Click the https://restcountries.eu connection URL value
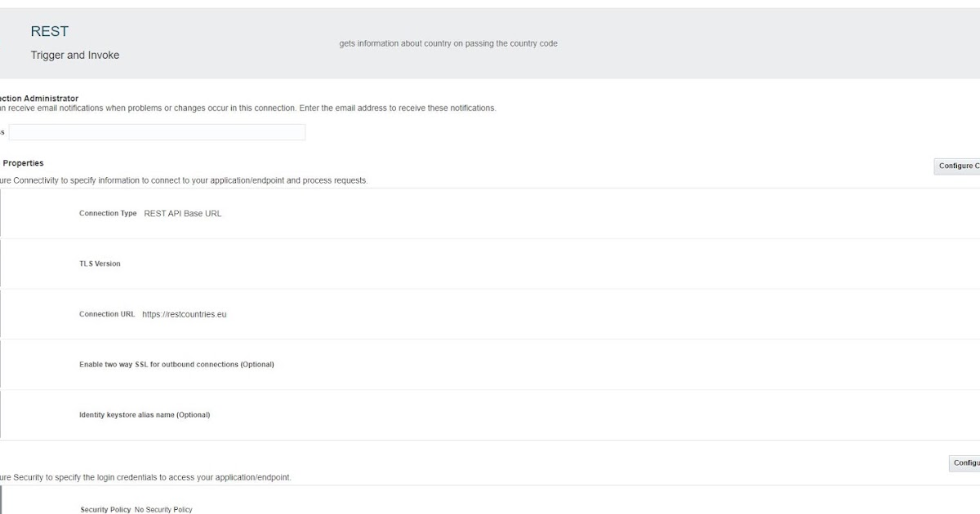The image size is (980, 514). [185, 313]
